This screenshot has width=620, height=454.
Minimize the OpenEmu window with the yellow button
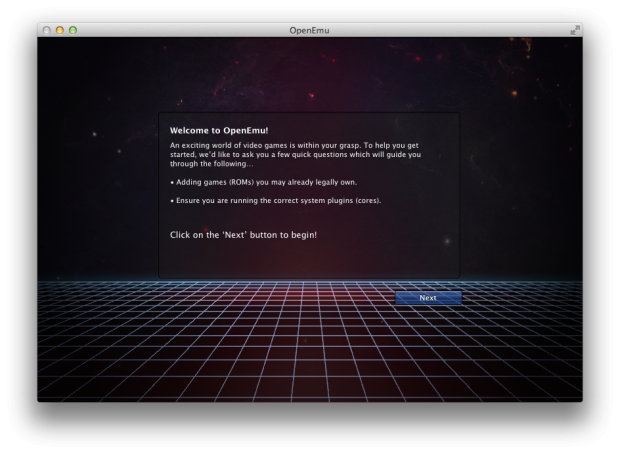click(x=60, y=30)
